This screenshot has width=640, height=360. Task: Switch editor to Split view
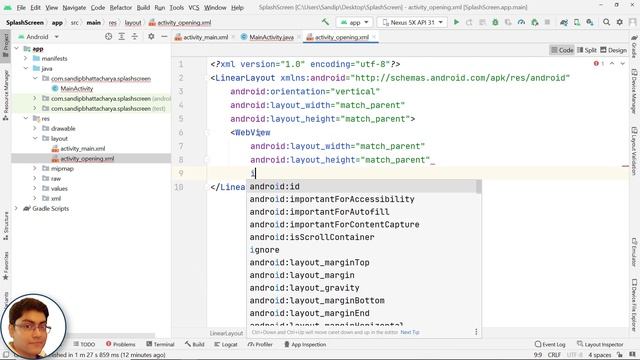point(587,50)
